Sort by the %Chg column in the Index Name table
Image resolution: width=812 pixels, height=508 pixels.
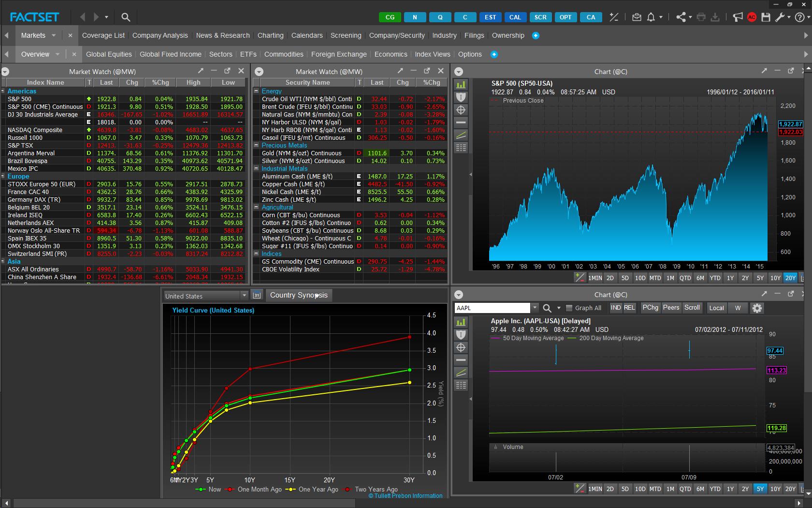pyautogui.click(x=160, y=82)
